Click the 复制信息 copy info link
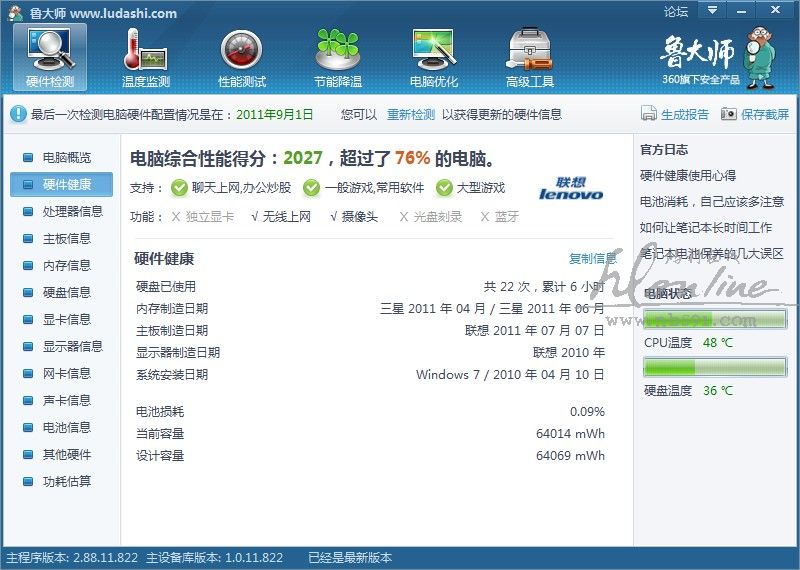The width and height of the screenshot is (800, 570). tap(593, 259)
